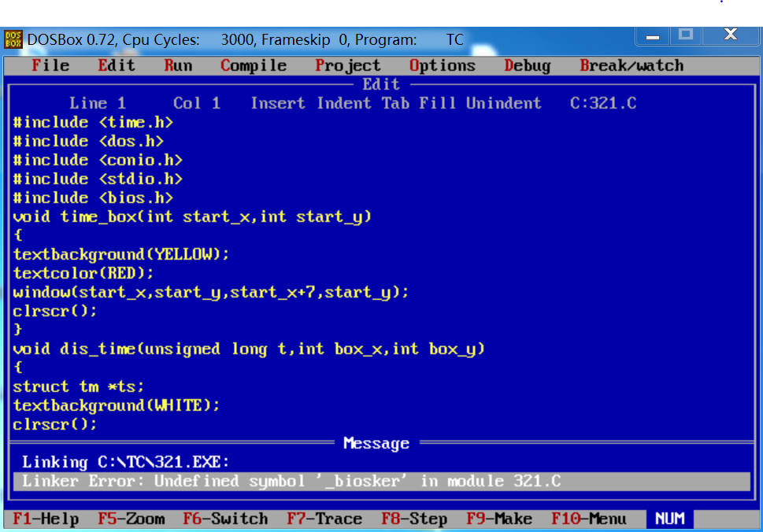Image resolution: width=763 pixels, height=532 pixels.
Task: Click the Message window title
Action: click(376, 444)
